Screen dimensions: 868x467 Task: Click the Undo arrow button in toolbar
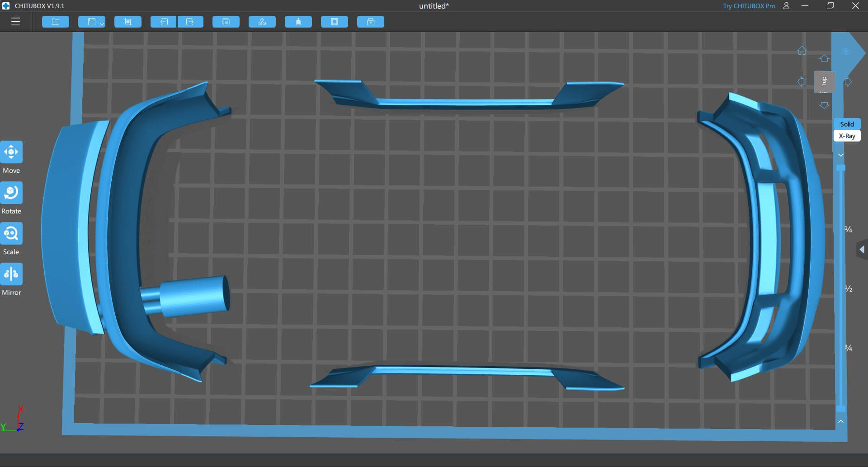click(164, 22)
